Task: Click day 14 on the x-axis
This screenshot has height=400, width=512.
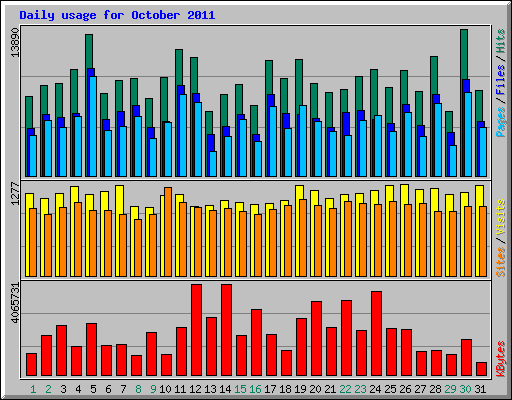Action: 225,389
